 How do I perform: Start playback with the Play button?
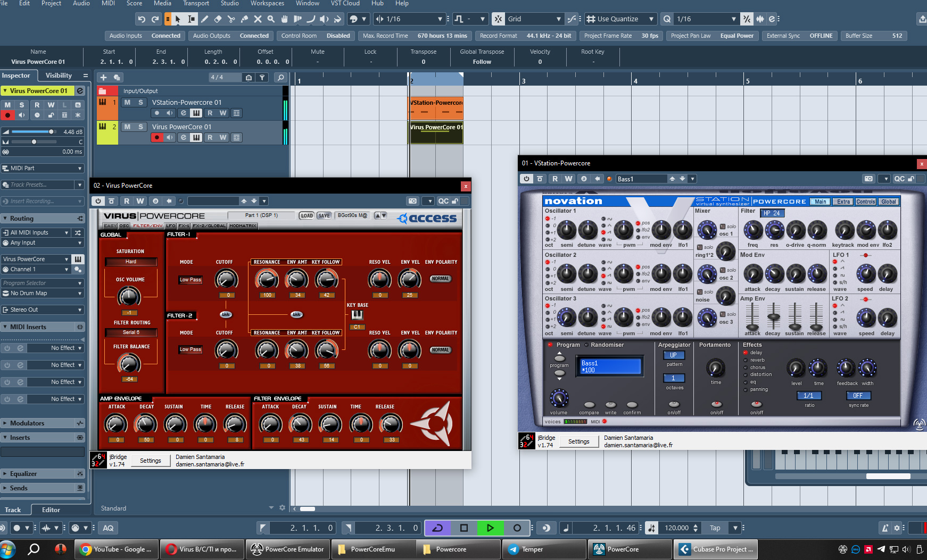[x=490, y=528]
